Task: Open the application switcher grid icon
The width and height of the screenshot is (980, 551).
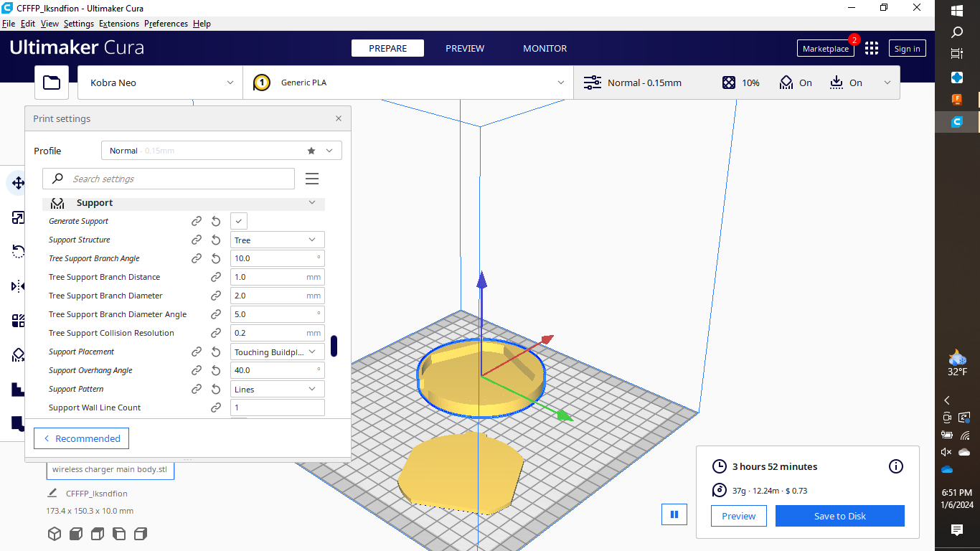Action: pyautogui.click(x=871, y=48)
